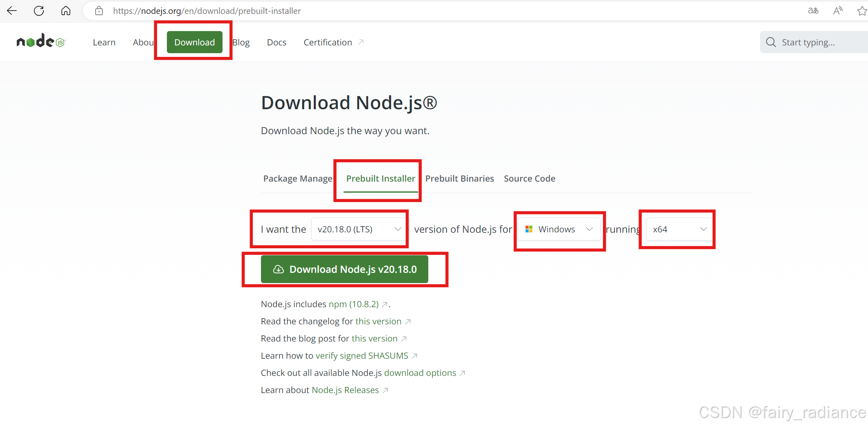Image resolution: width=868 pixels, height=427 pixels.
Task: Switch to Prebuilt Installer tab
Action: click(x=380, y=178)
